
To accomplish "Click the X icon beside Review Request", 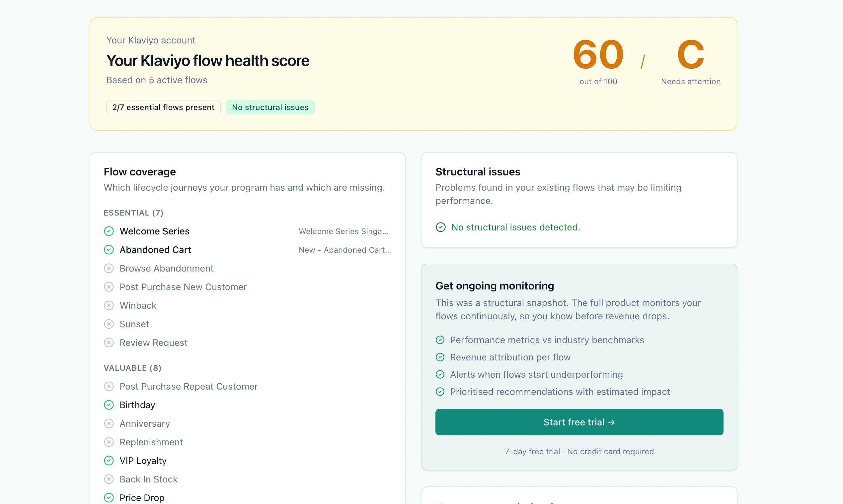I will coord(109,343).
